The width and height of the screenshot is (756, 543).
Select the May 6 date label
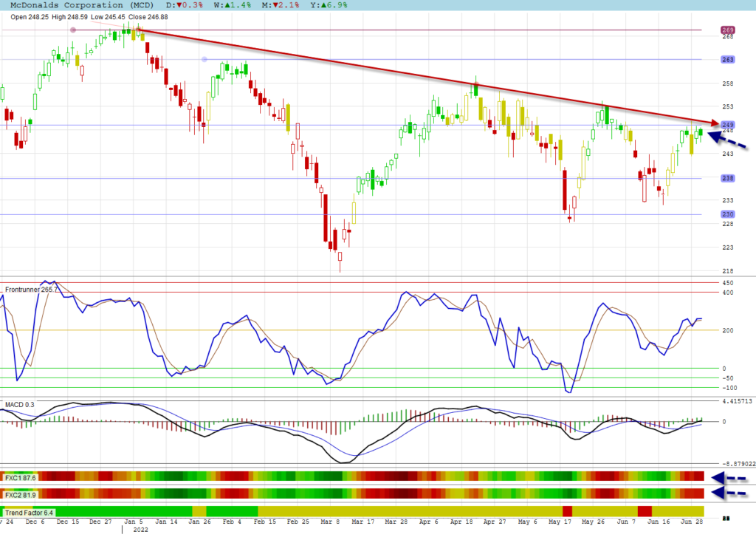(527, 522)
